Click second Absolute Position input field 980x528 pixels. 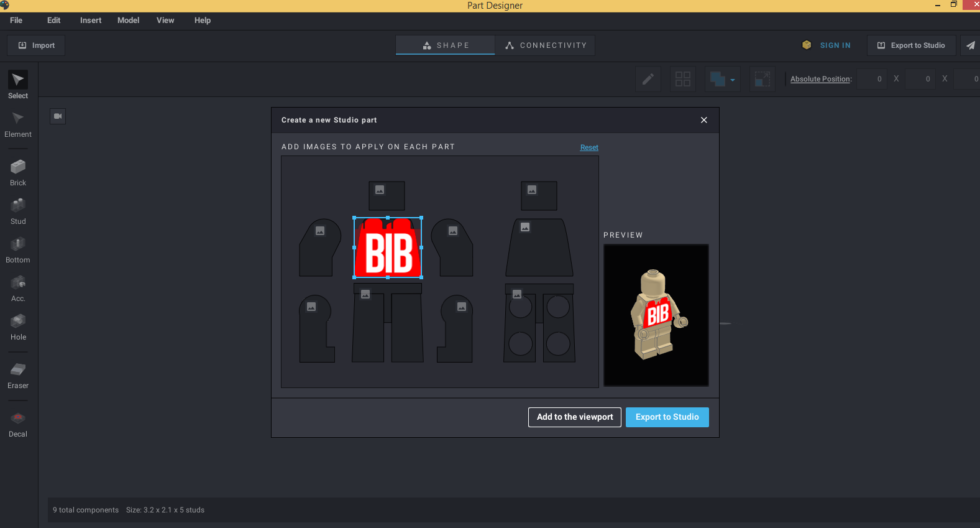click(920, 79)
